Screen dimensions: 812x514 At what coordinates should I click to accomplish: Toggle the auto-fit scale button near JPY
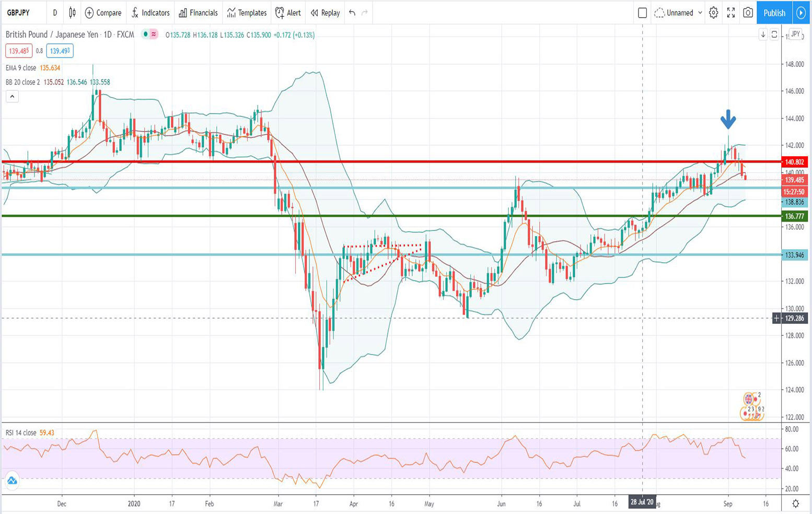pyautogui.click(x=774, y=34)
